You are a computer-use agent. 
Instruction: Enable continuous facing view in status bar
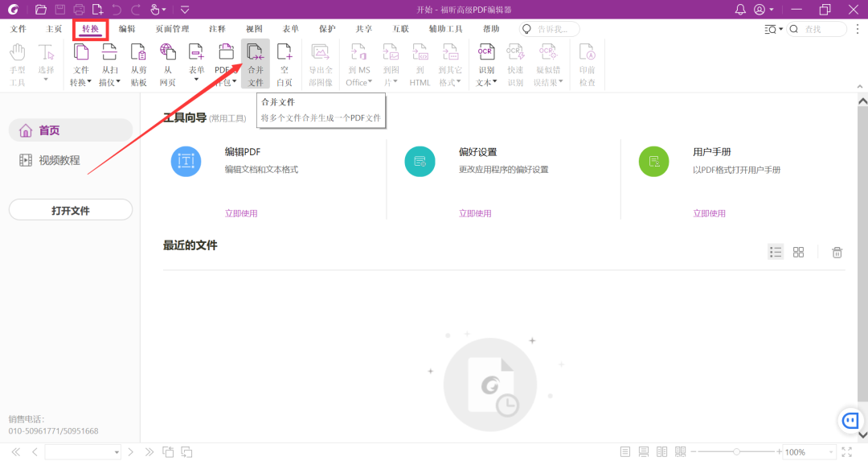click(681, 452)
